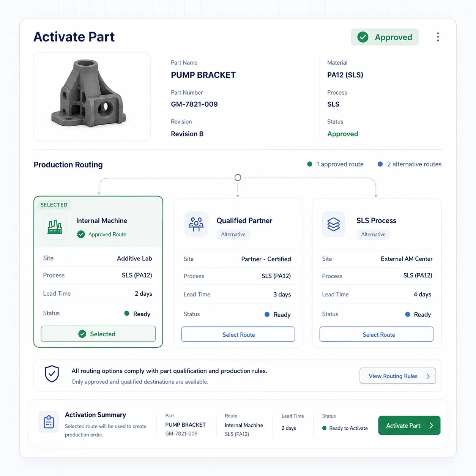The image size is (476, 476).
Task: Click the SLS Process card title
Action: pos(376,221)
